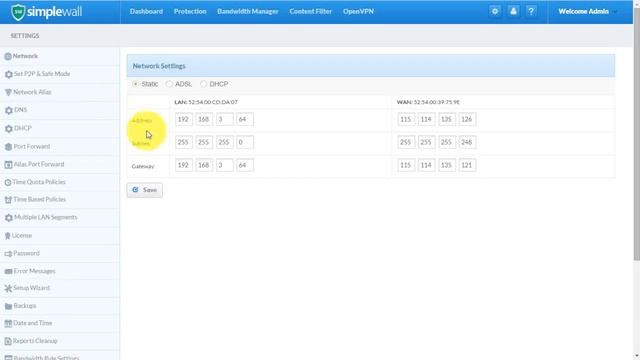Click Time Based Policies icon

pyautogui.click(x=8, y=200)
